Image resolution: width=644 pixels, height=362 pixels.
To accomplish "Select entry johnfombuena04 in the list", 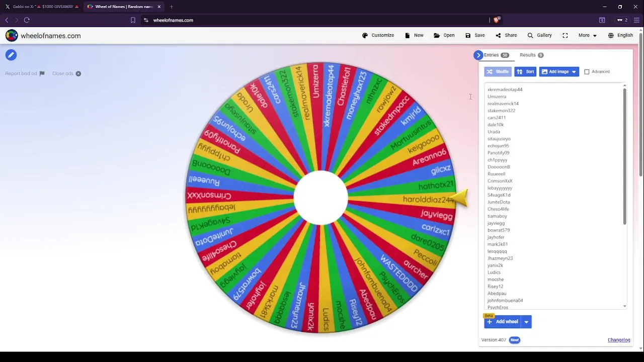I will click(x=505, y=301).
